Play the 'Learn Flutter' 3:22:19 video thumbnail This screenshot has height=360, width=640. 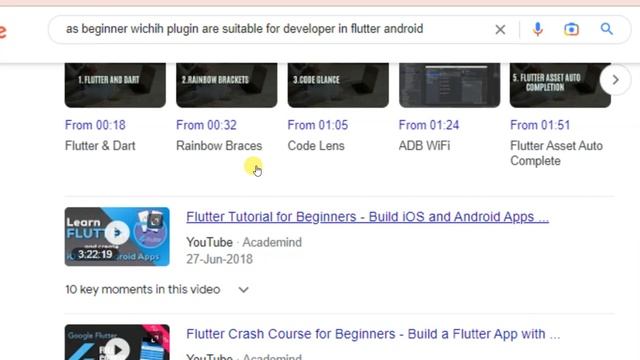click(x=117, y=237)
